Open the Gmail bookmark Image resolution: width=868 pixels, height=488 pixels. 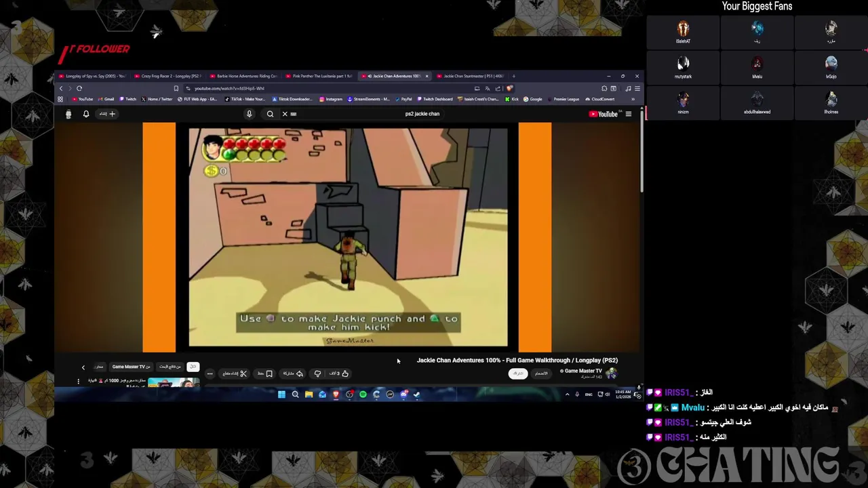[x=106, y=99]
